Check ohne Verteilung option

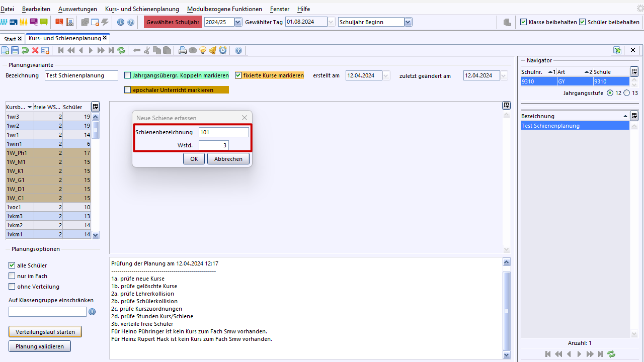pyautogui.click(x=12, y=287)
